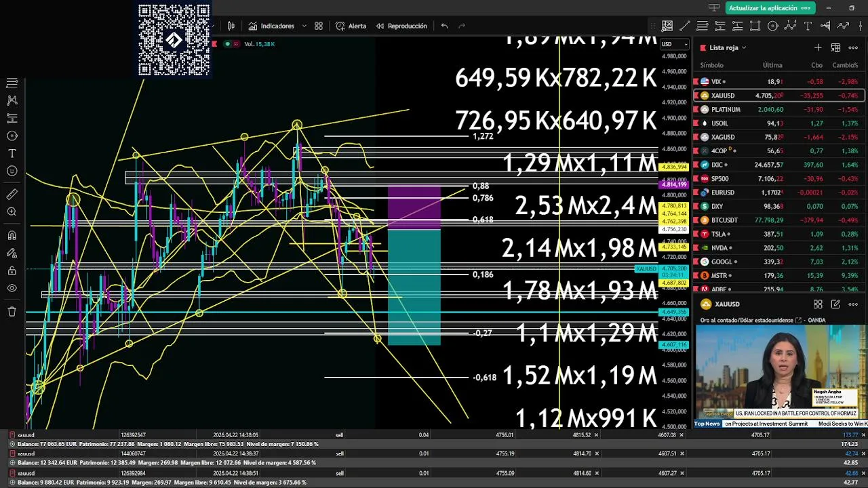The height and width of the screenshot is (488, 868).
Task: Select xauusd order row 144060747
Action: tap(434, 453)
